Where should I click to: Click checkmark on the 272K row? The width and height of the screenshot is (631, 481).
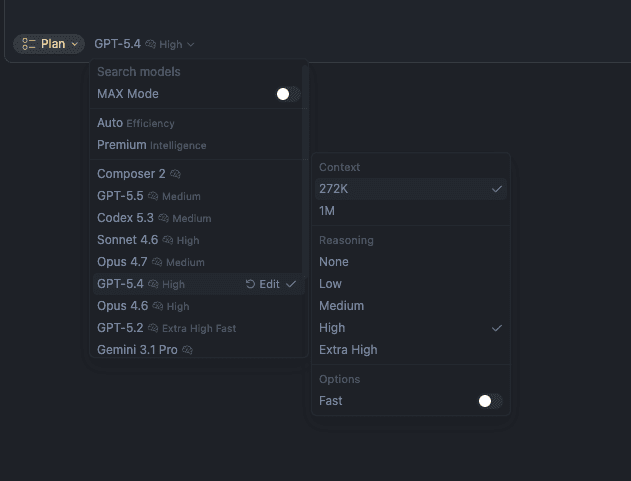click(x=497, y=189)
